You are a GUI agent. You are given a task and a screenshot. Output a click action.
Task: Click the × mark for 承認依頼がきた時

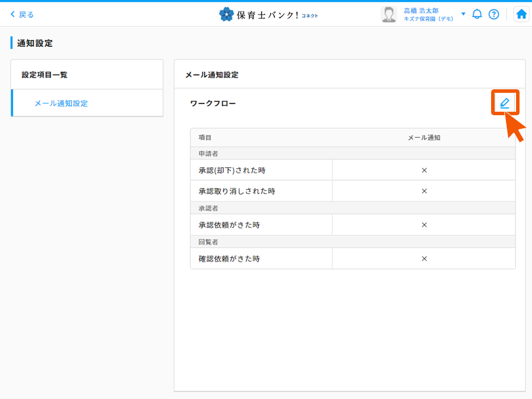[424, 225]
